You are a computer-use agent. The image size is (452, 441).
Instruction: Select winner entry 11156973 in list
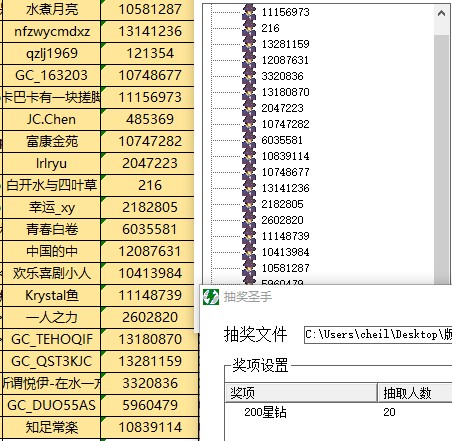point(285,12)
